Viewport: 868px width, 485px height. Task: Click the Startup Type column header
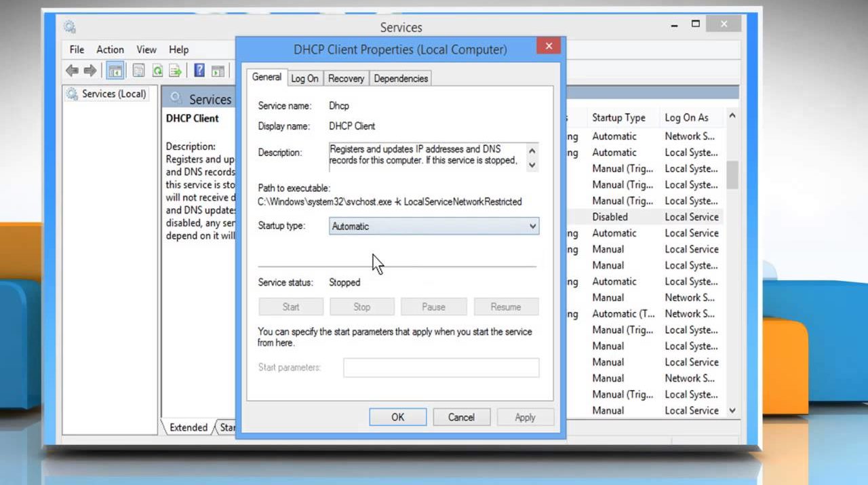click(618, 117)
